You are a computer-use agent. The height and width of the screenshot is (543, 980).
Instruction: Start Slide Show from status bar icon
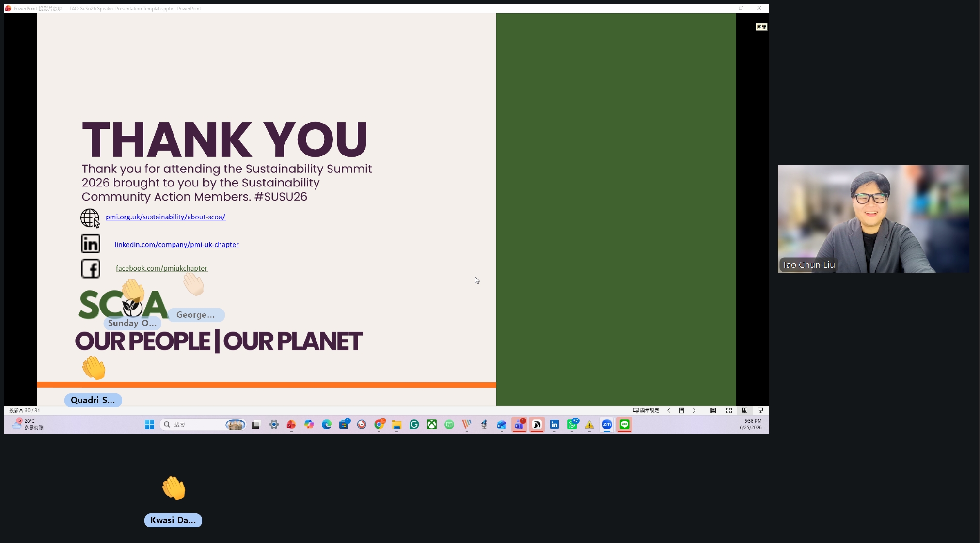(x=760, y=410)
